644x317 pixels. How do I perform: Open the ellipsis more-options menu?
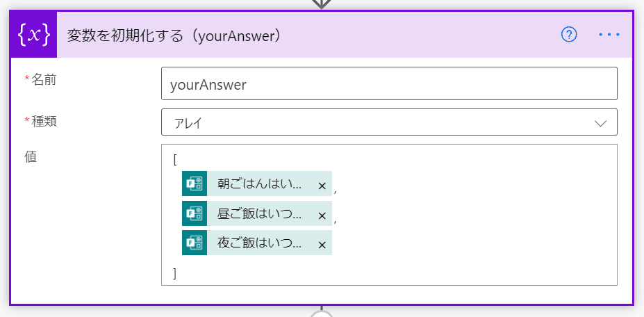(609, 35)
